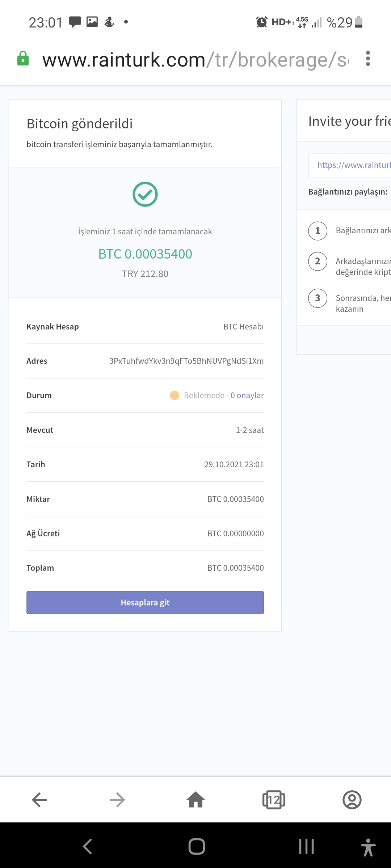Tap the browser forward arrow
This screenshot has width=391, height=868.
point(118,800)
